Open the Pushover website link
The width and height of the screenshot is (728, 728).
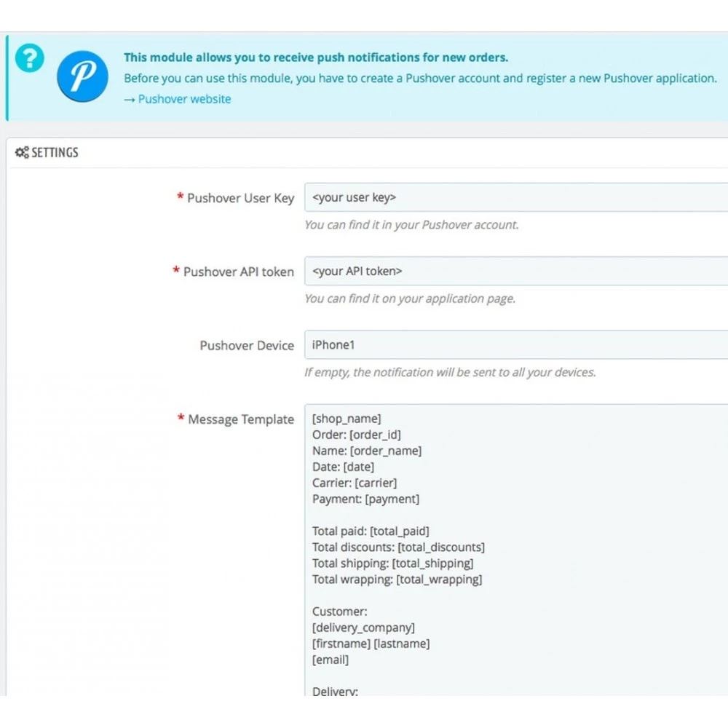(184, 99)
